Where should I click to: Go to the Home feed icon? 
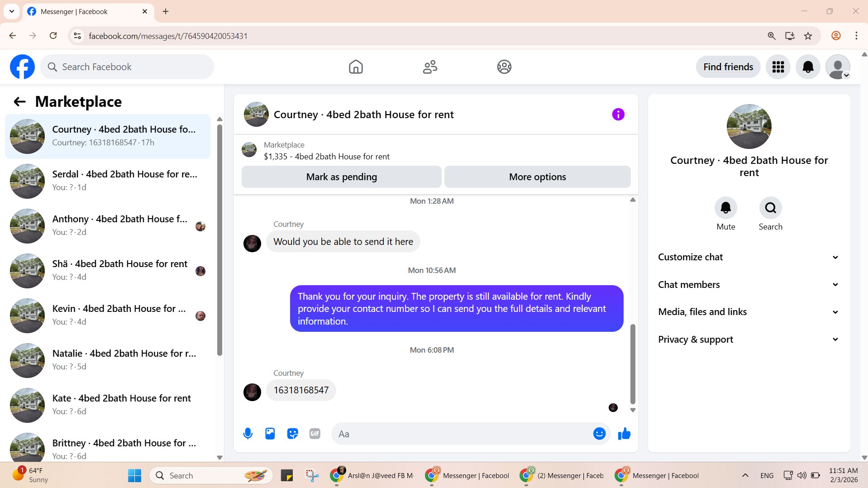(356, 67)
